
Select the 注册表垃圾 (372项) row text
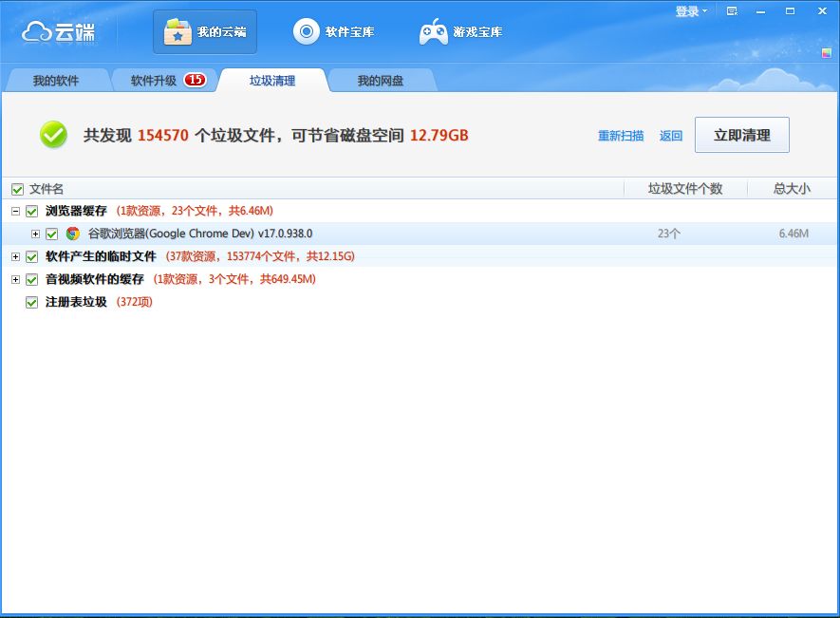coord(99,302)
